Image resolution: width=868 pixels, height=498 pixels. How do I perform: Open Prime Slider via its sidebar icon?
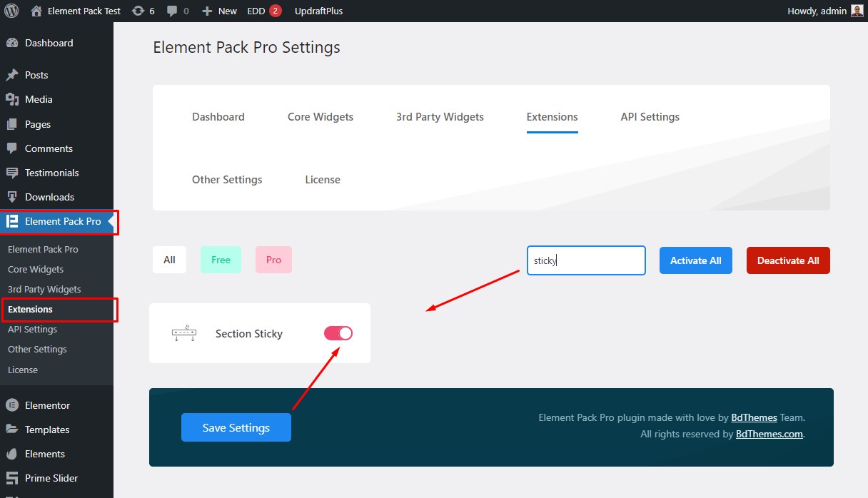pyautogui.click(x=12, y=478)
